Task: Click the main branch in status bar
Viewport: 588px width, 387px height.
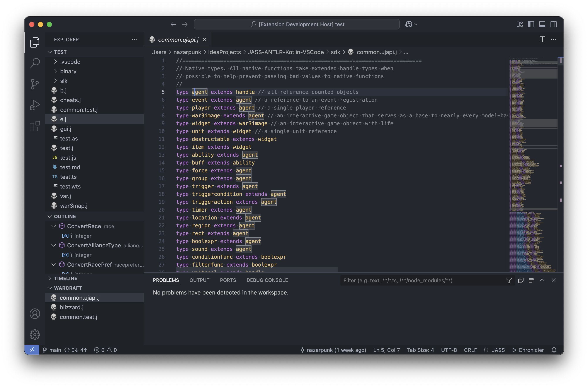Action: click(52, 350)
